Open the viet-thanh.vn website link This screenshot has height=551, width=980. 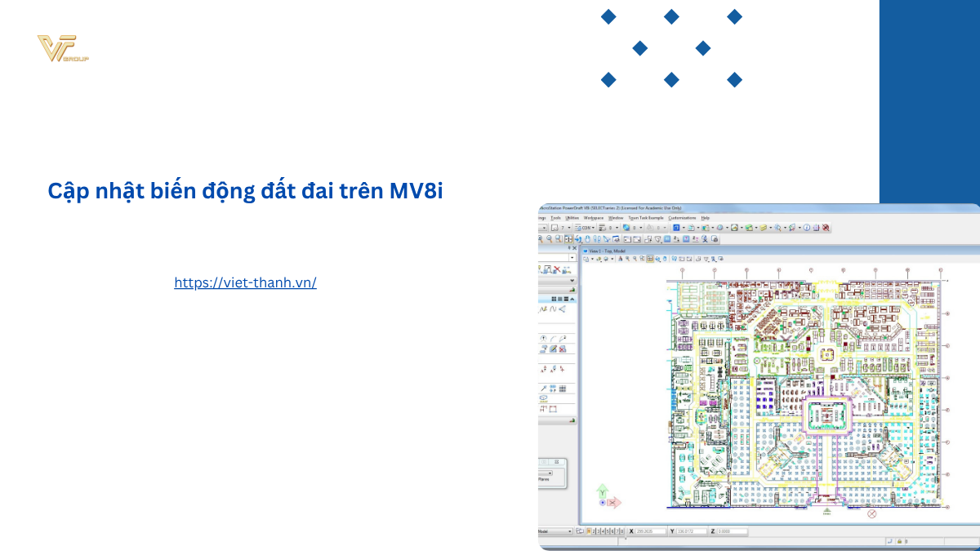click(x=245, y=282)
